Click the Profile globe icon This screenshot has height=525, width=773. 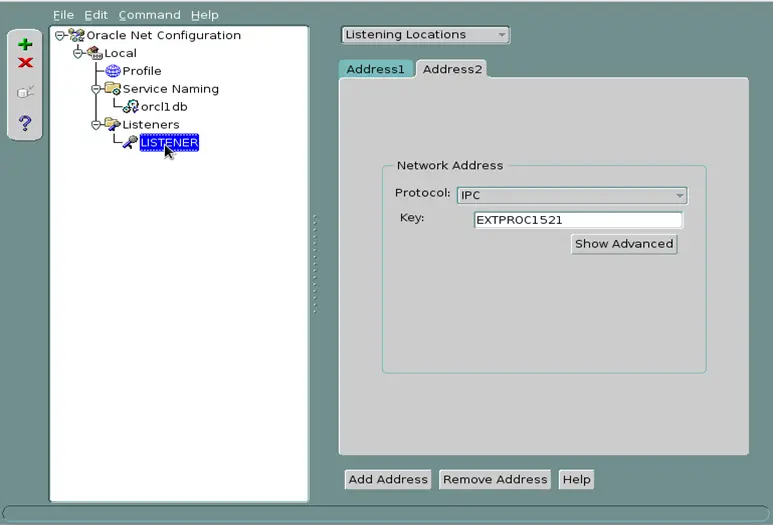113,71
